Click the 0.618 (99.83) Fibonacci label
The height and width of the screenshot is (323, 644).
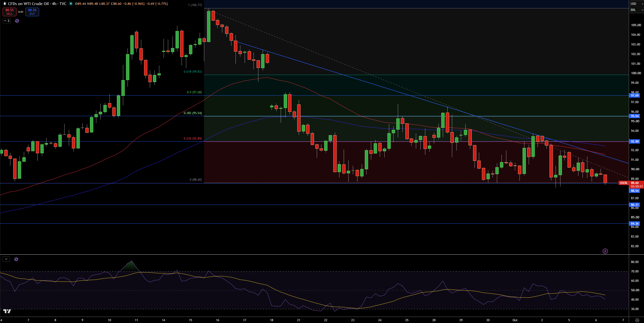point(193,72)
